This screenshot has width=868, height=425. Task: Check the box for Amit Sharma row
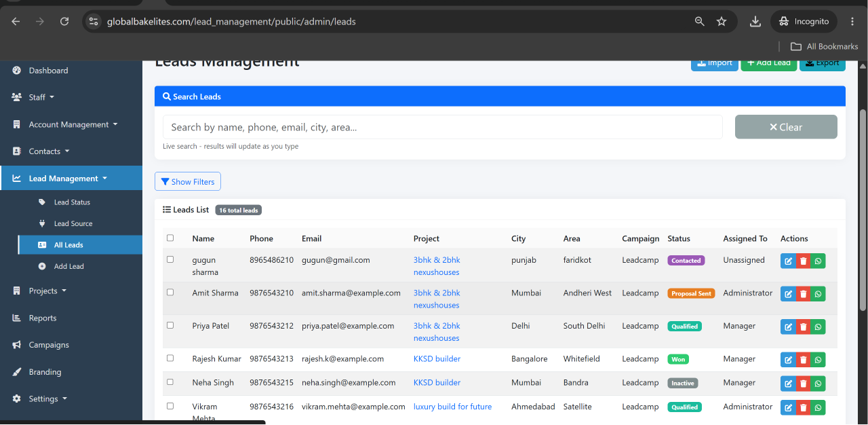(x=170, y=293)
